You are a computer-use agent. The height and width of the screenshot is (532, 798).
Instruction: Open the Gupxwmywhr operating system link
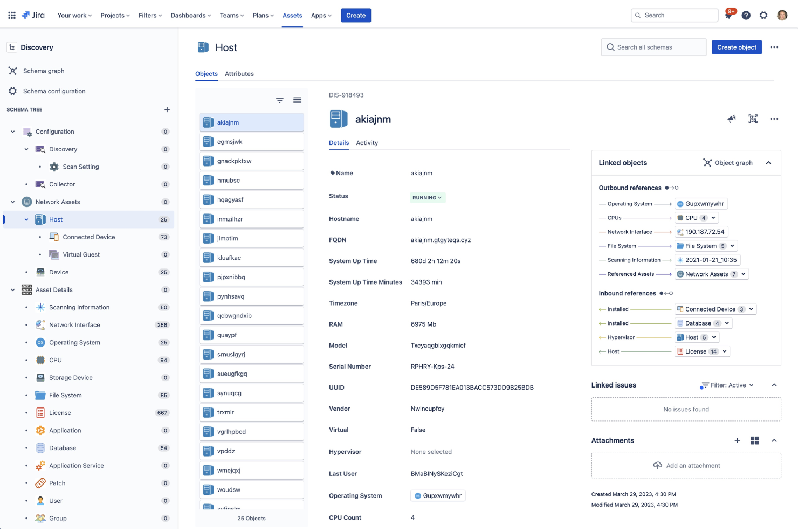click(x=437, y=495)
